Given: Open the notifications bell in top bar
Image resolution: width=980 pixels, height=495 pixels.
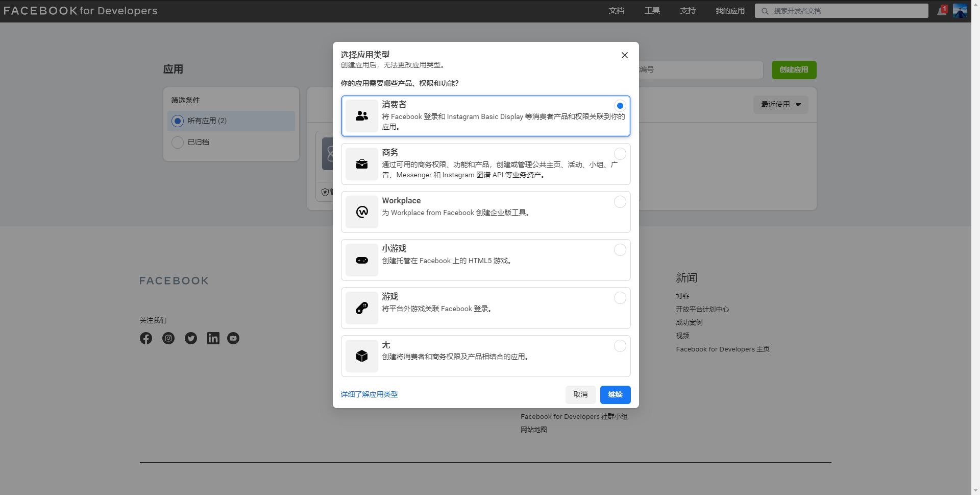Looking at the screenshot, I should [941, 10].
